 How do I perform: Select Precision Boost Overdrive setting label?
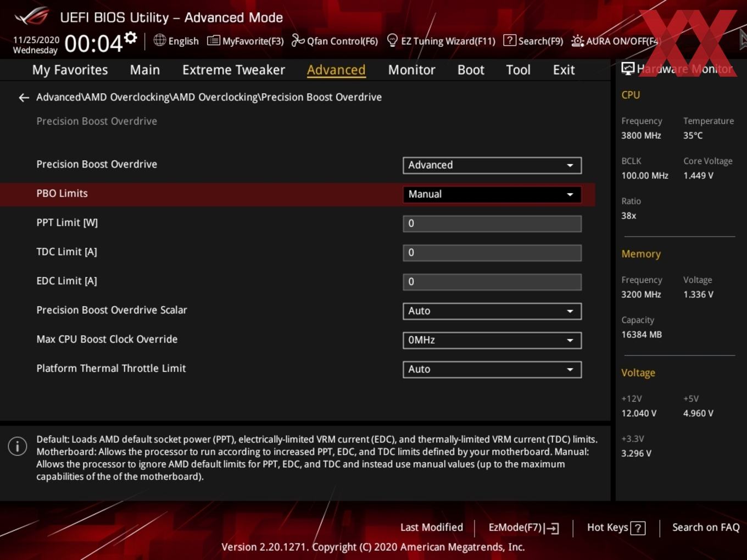tap(97, 164)
